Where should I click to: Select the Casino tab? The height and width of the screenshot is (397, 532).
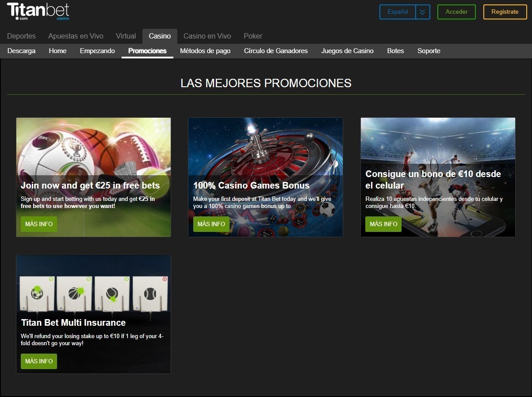pos(160,36)
